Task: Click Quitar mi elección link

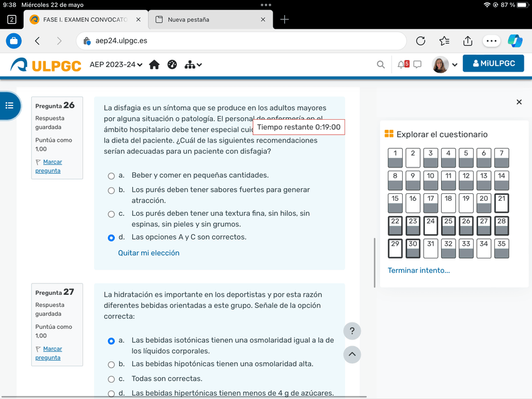Action: point(149,253)
